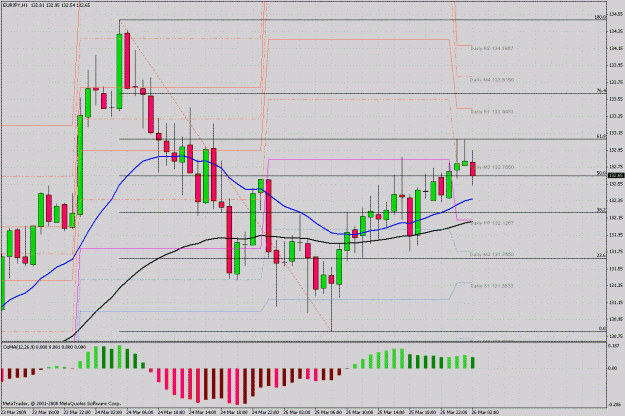Viewport: 625px width, 416px height.
Task: Select the Daily M4 pivot label
Action: coord(491,80)
